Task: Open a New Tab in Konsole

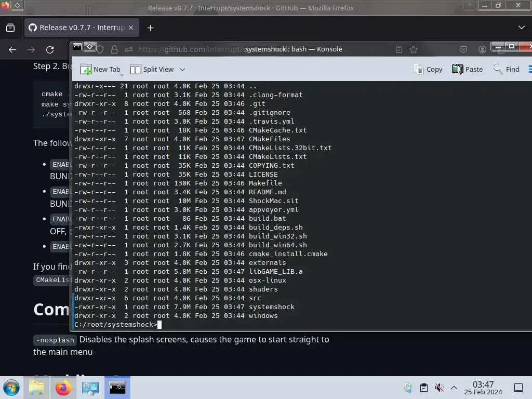Action: [x=100, y=69]
